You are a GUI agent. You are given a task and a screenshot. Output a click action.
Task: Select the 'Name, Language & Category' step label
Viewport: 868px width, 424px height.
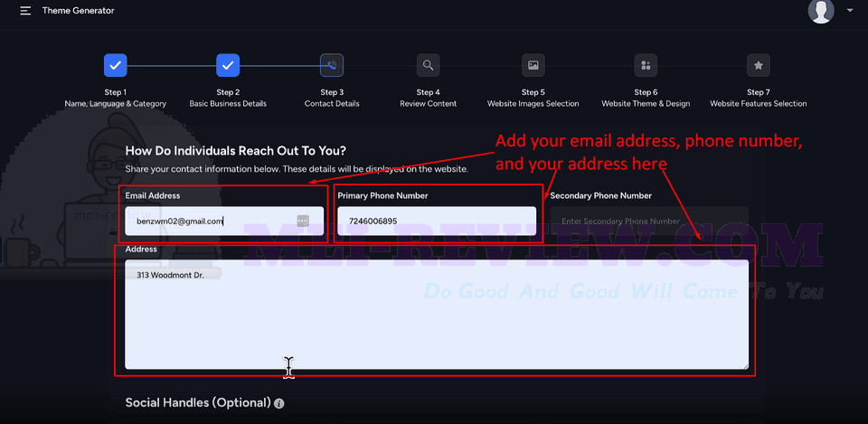[115, 103]
